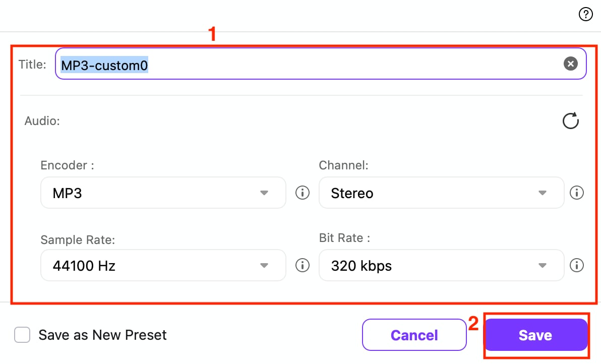Click the Encoder dropdown arrow
This screenshot has height=364, width=601.
(264, 193)
